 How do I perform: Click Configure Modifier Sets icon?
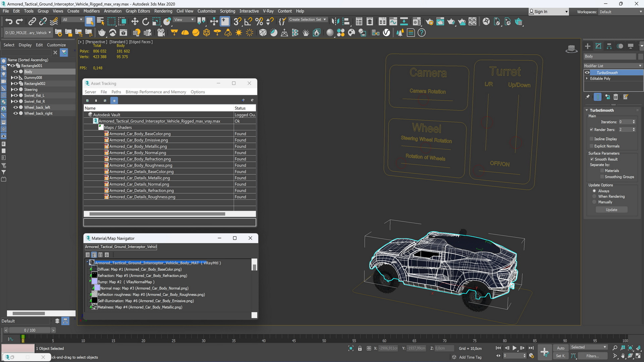click(x=626, y=97)
